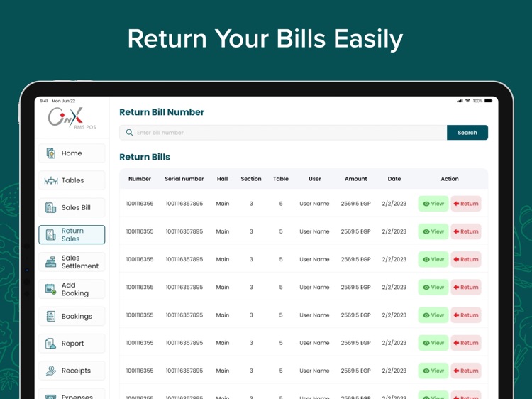Click the magnifier icon in search field
The width and height of the screenshot is (532, 399).
coord(129,133)
